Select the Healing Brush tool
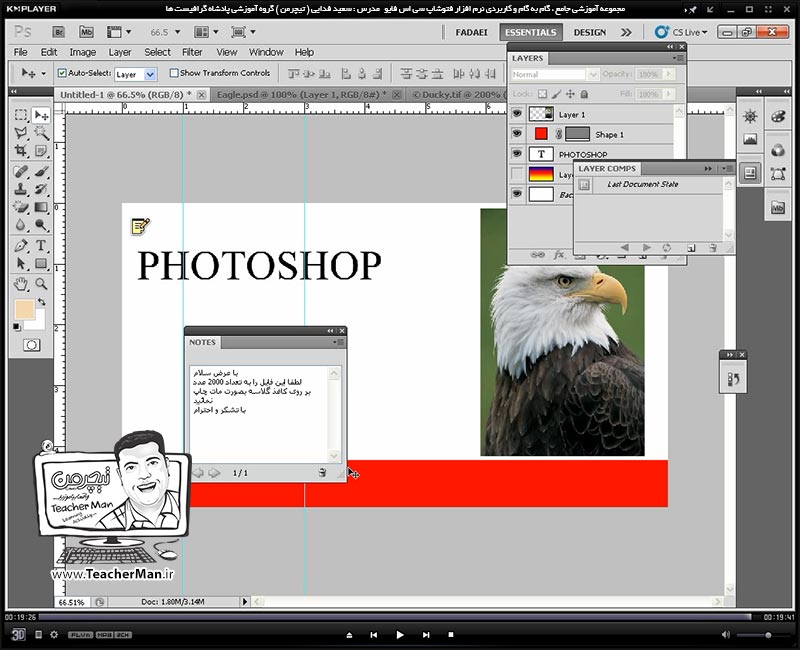800x650 pixels. [x=21, y=171]
